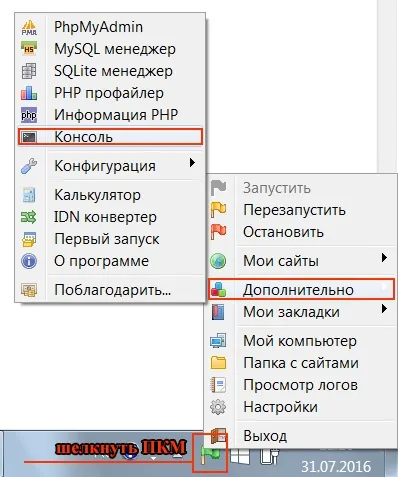Open Папка с сайтами folder icon

(218, 363)
